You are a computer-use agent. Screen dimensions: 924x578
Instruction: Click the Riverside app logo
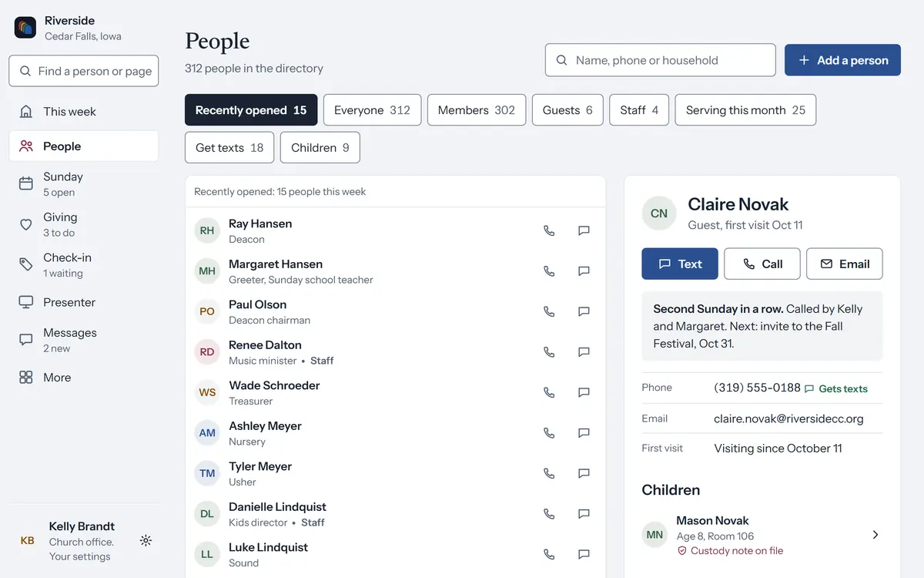pyautogui.click(x=25, y=28)
